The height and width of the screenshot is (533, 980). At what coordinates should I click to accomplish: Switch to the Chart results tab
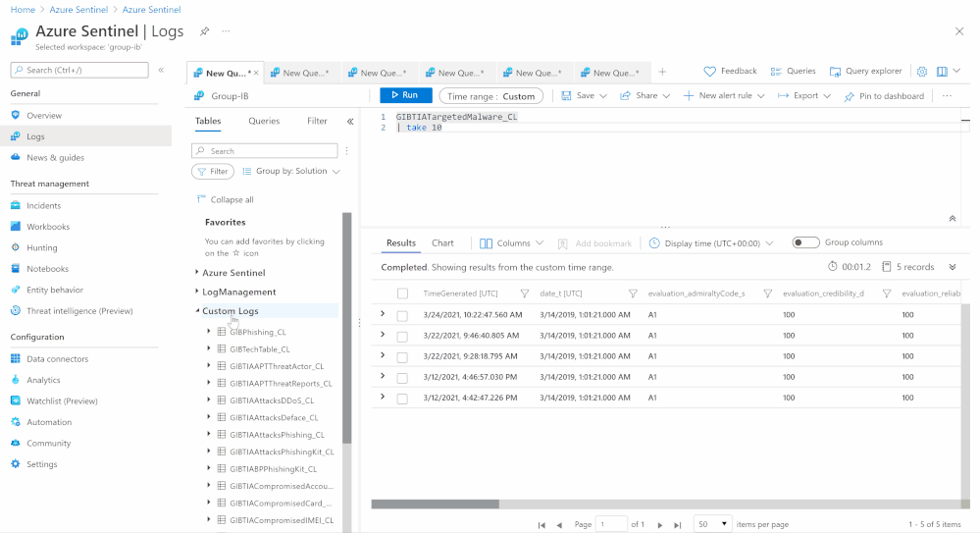coord(442,243)
